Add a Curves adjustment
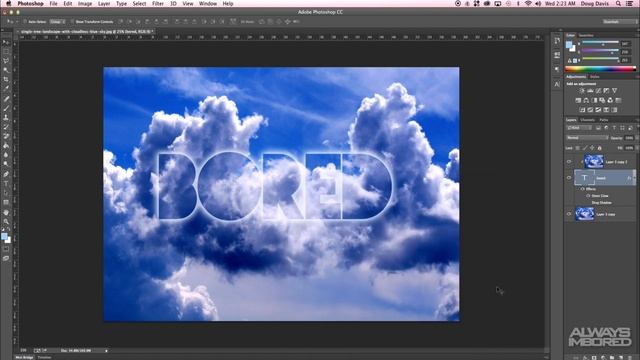 pyautogui.click(x=598, y=90)
